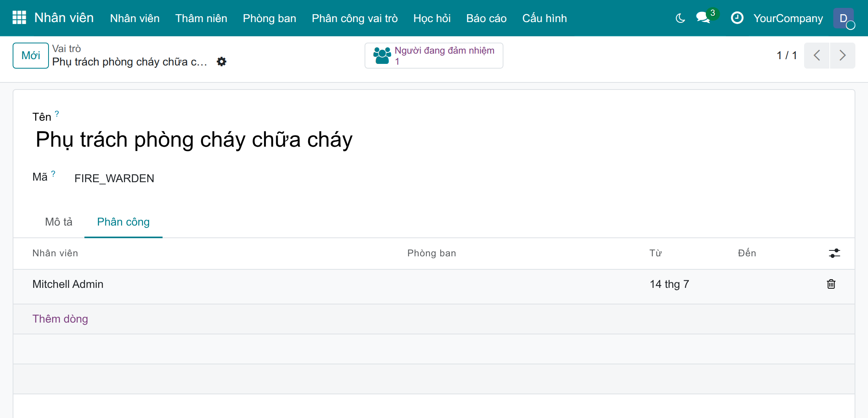Open the Thâm niên menu
The height and width of the screenshot is (418, 868).
201,18
